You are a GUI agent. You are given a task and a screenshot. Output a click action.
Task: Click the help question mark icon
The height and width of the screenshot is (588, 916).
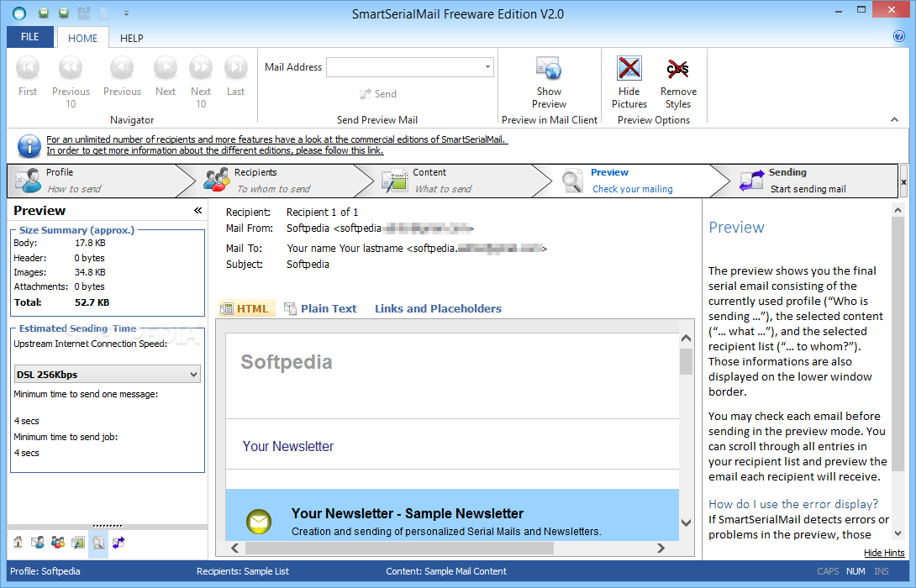coord(899,36)
